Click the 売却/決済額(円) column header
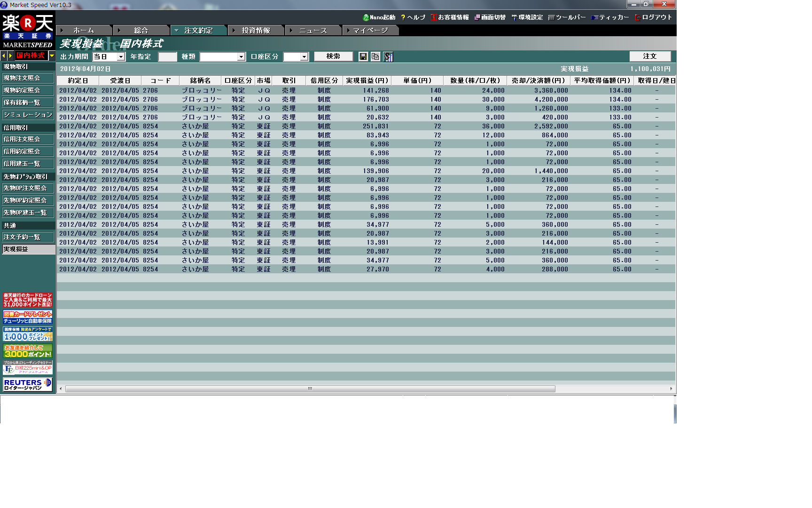The width and height of the screenshot is (812, 508). [539, 81]
